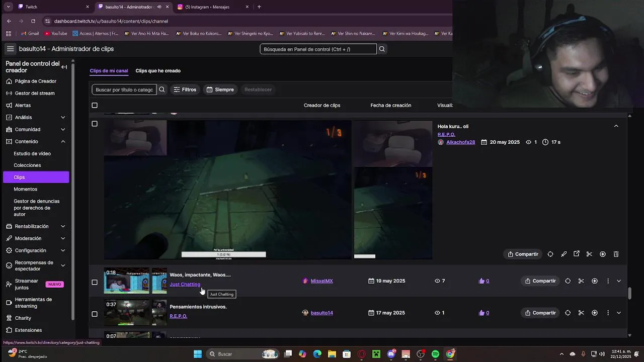Screen dimensions: 644x362
Task: Click the clip search magnifier icon
Action: click(162, 89)
